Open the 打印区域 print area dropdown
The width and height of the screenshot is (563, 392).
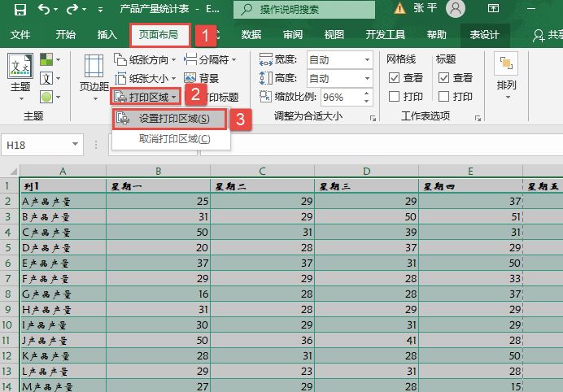pos(146,97)
